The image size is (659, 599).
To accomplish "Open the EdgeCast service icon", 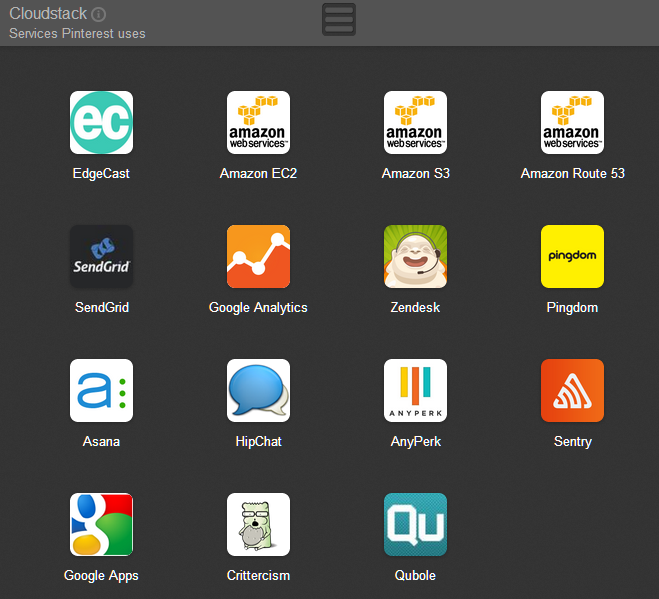I will coord(101,122).
